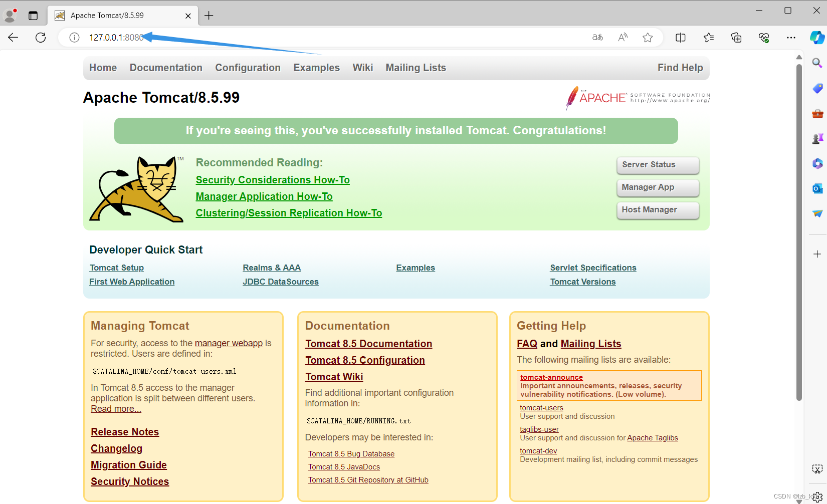Open the sidebar screenshot icon

click(817, 469)
